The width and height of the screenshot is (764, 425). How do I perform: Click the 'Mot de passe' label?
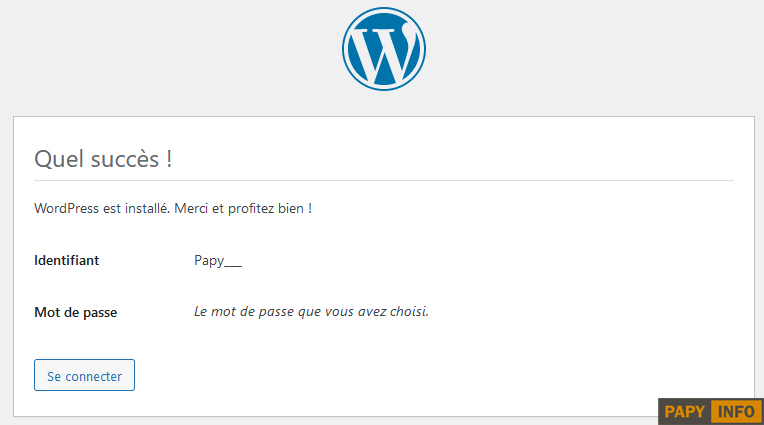[x=76, y=312]
